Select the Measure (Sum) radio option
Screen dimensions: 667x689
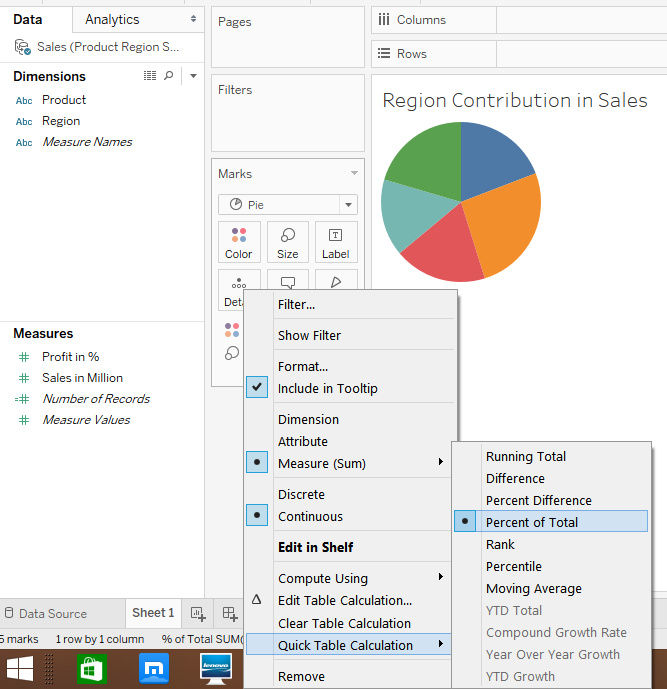(257, 462)
